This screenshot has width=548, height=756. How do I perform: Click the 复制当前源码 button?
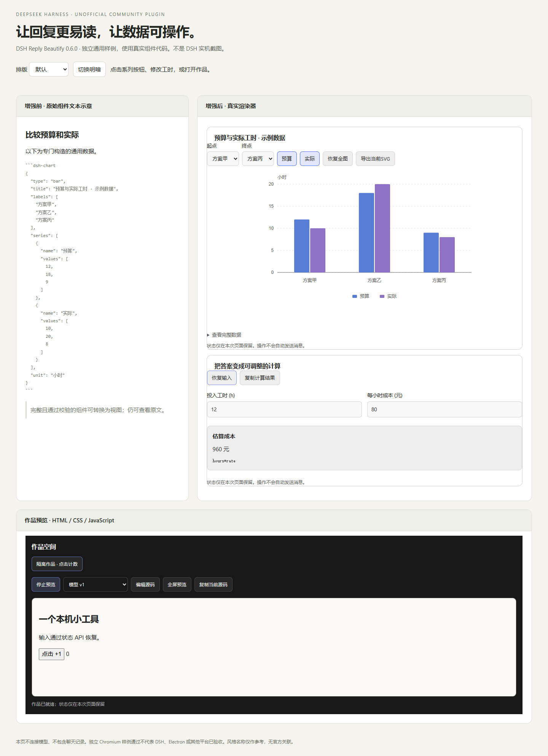213,584
